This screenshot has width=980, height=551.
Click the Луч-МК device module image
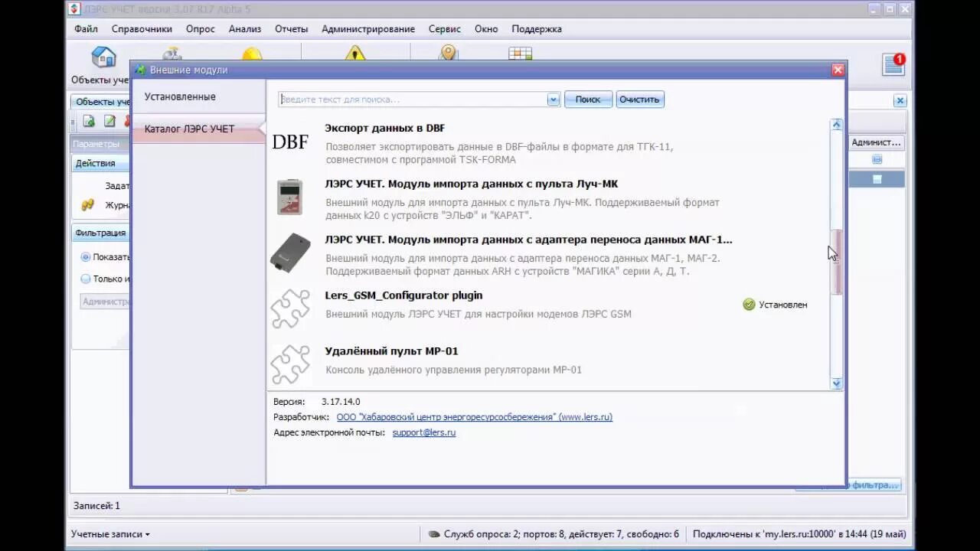(290, 197)
